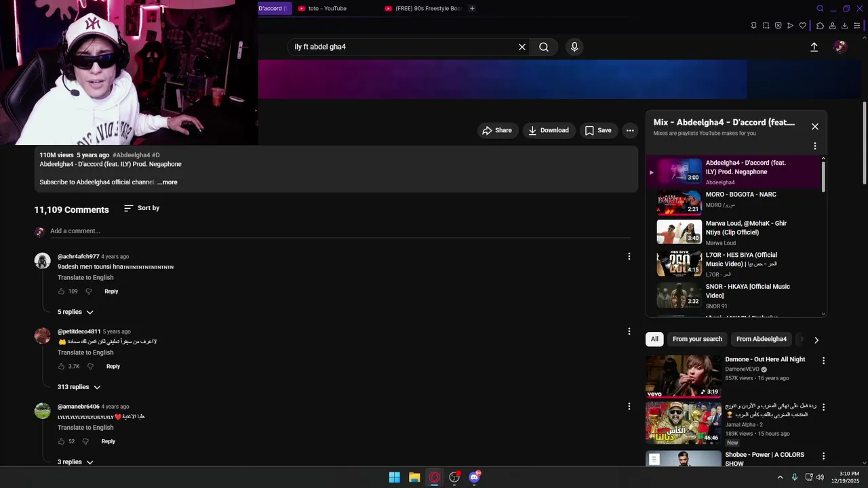This screenshot has height=488, width=868.
Task: Open File Explorer from the taskbar
Action: click(x=414, y=477)
